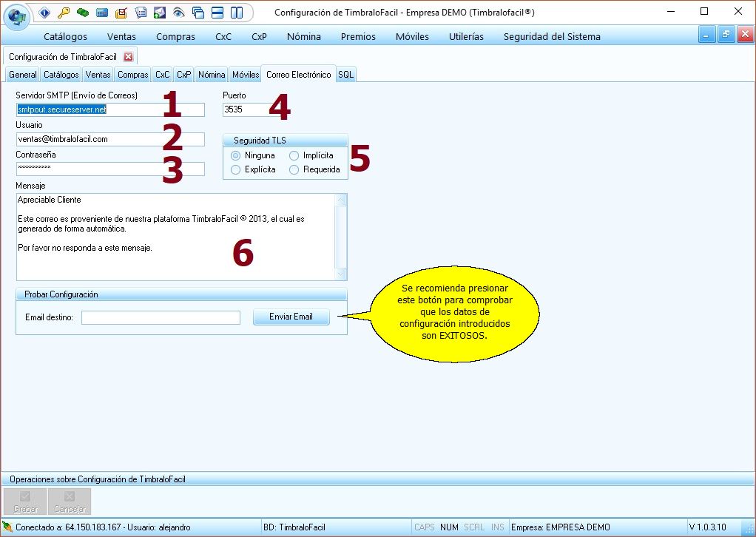Open the Catálogos menu
This screenshot has height=537, width=756.
(x=66, y=37)
